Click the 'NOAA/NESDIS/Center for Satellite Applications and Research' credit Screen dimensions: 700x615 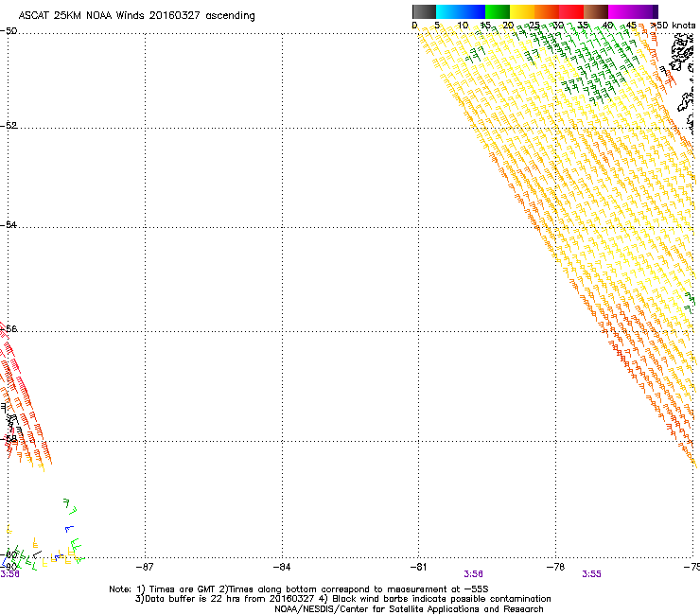tap(409, 609)
